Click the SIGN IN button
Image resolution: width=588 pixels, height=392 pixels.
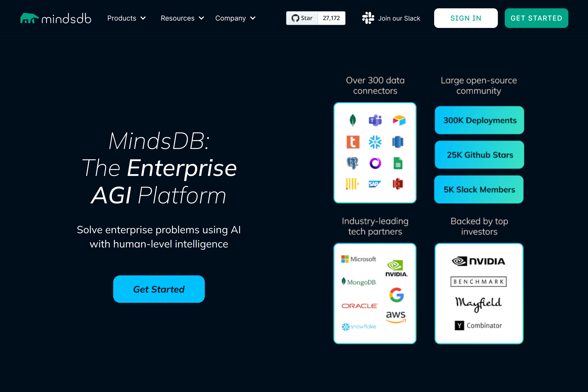point(466,18)
